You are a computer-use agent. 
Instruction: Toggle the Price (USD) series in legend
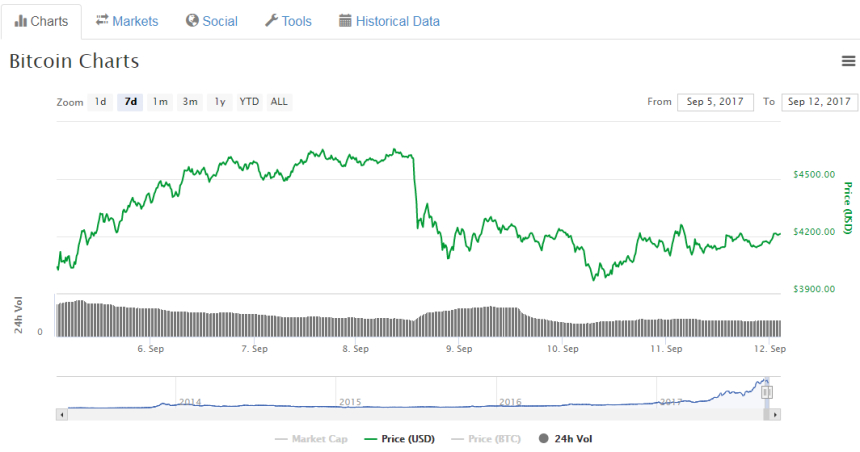pyautogui.click(x=399, y=439)
